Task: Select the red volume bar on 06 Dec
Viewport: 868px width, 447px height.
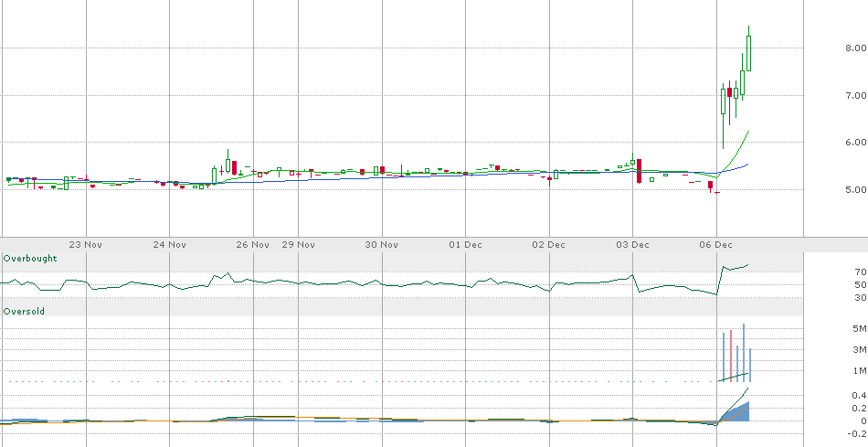Action: (x=731, y=356)
